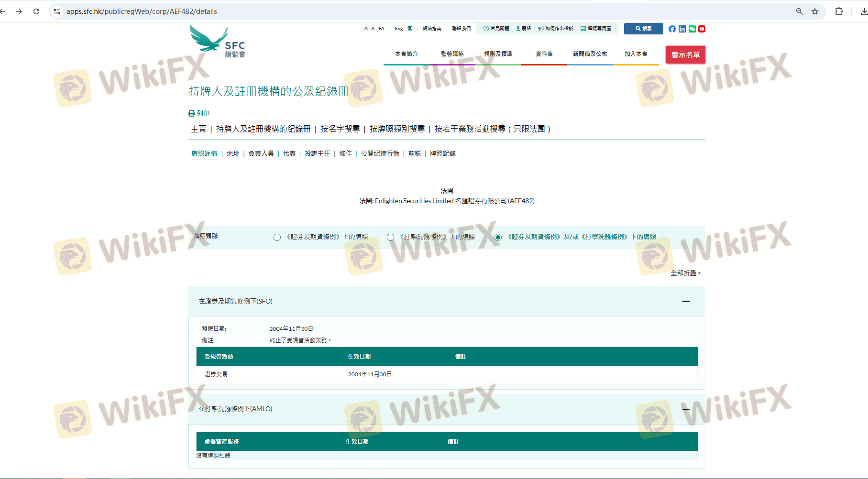Open 資料庫 navigation menu
Screen dimensions: 868x479
click(544, 54)
